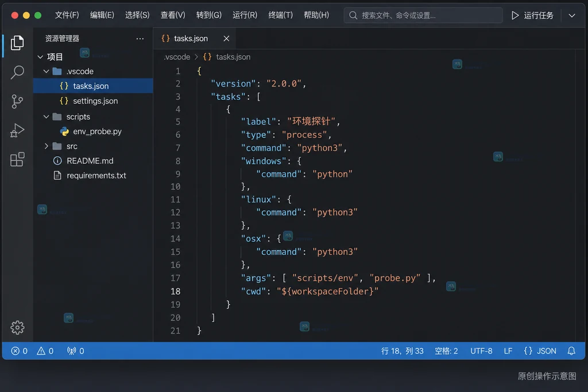The image size is (588, 392).
Task: Select tasks.json in the file tree
Action: (93, 86)
